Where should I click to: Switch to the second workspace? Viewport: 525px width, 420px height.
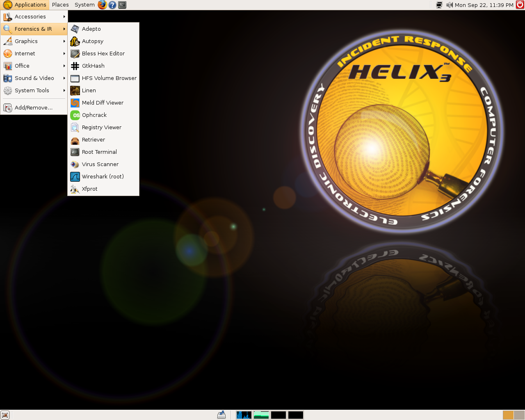519,415
